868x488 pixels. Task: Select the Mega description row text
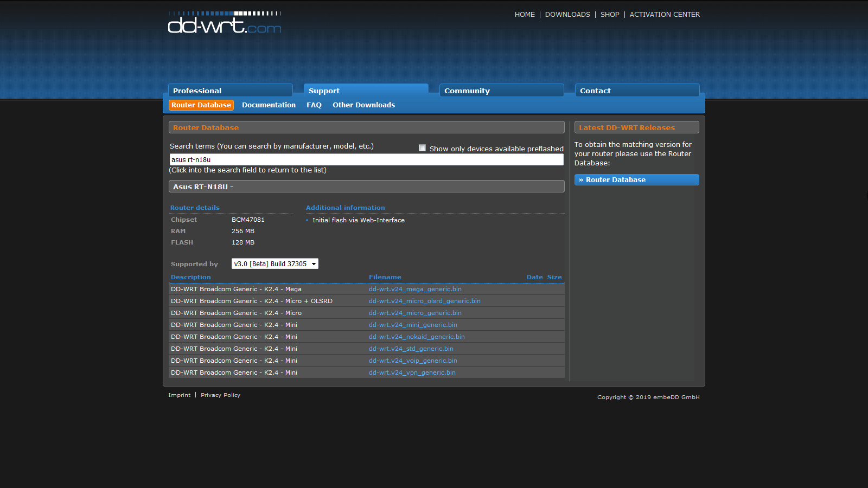pyautogui.click(x=236, y=289)
